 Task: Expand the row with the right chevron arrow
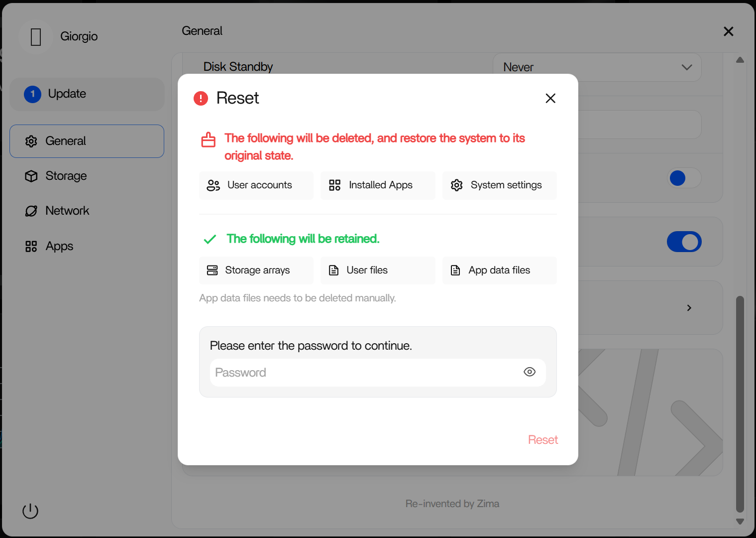(x=689, y=308)
